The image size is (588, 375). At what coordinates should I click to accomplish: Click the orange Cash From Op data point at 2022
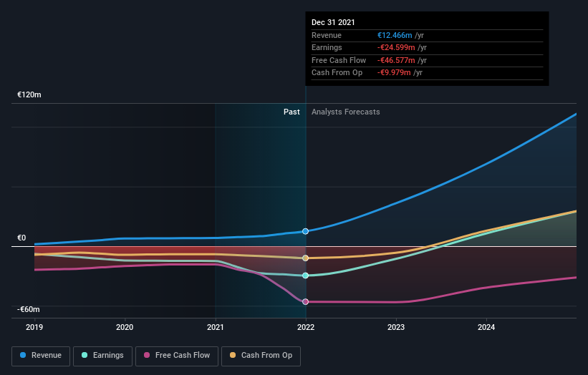[x=306, y=258]
